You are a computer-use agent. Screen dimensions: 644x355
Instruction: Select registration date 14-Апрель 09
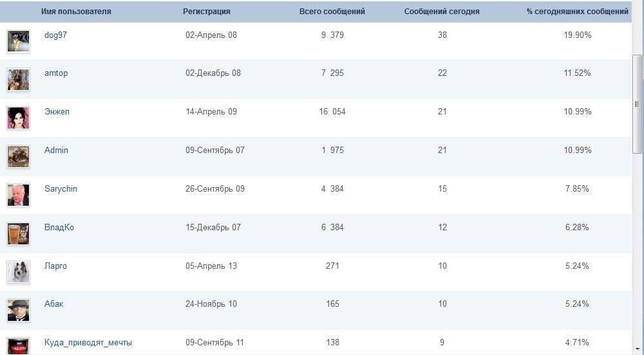[211, 111]
